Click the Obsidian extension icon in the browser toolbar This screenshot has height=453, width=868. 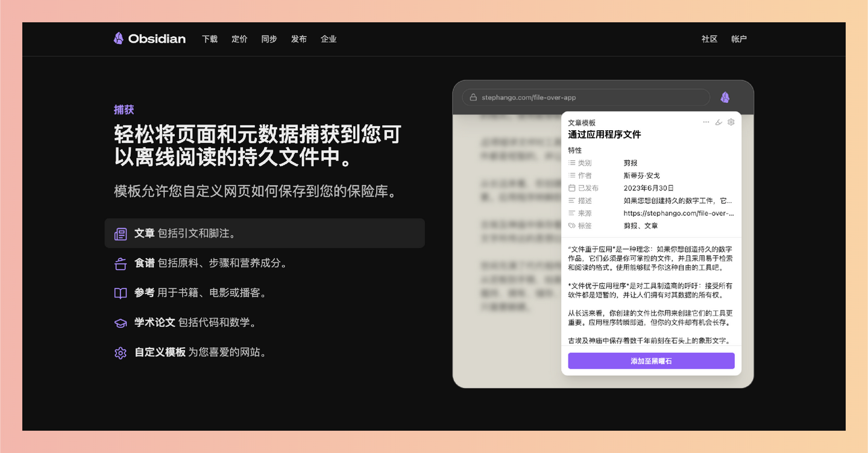click(725, 97)
